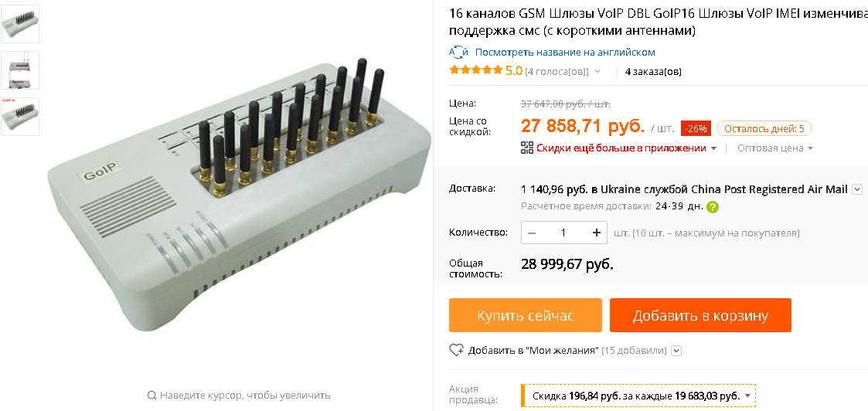The height and width of the screenshot is (411, 868).
Task: Click the Добавить в корзину button
Action: point(700,315)
